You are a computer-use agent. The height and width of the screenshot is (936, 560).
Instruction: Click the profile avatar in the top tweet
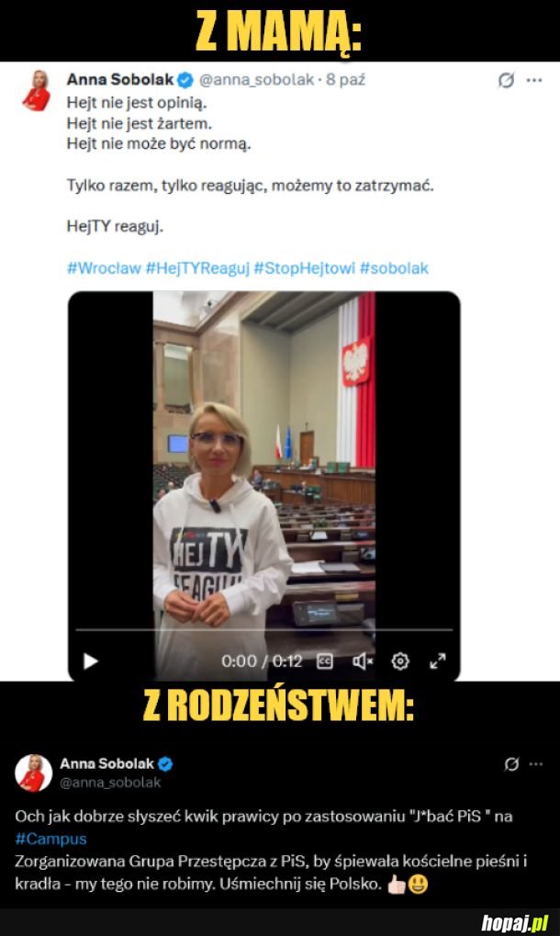point(37,90)
